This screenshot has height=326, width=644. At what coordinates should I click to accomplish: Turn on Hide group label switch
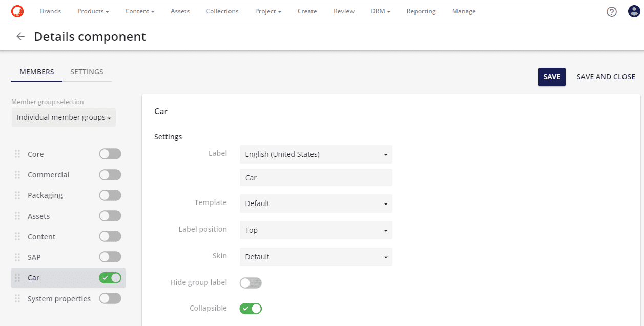pyautogui.click(x=251, y=282)
